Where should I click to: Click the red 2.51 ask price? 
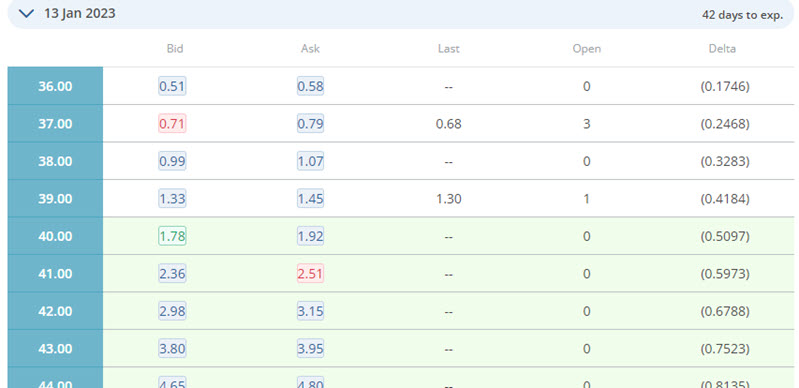(x=310, y=274)
